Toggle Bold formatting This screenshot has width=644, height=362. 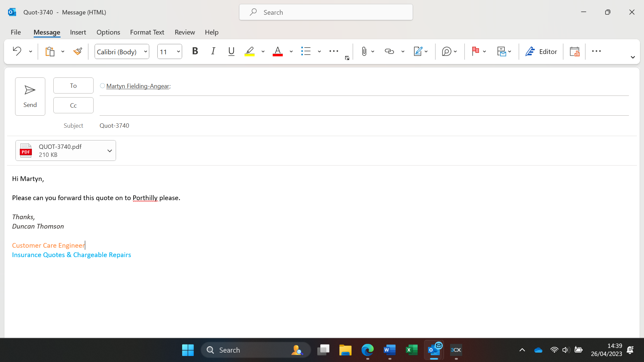pyautogui.click(x=195, y=51)
